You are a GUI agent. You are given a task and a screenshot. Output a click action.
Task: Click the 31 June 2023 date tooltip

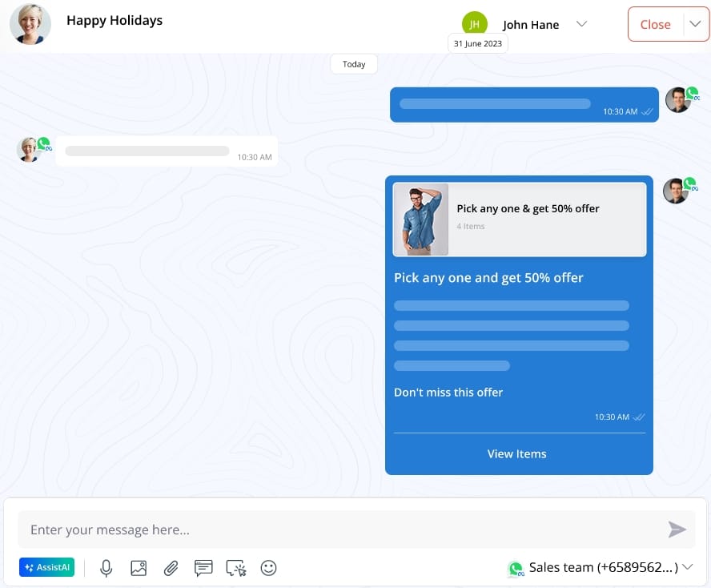477,43
